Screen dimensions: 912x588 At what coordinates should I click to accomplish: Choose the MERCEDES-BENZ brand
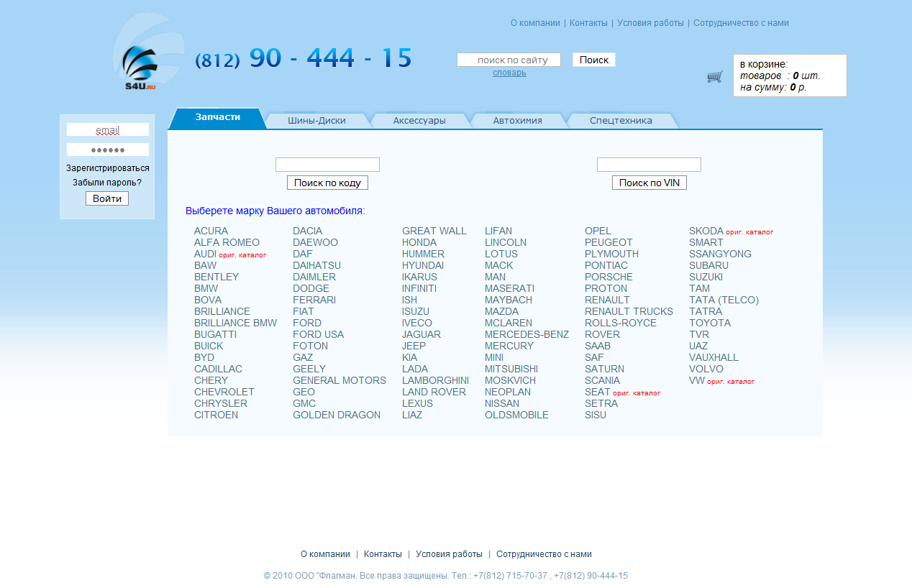click(526, 334)
